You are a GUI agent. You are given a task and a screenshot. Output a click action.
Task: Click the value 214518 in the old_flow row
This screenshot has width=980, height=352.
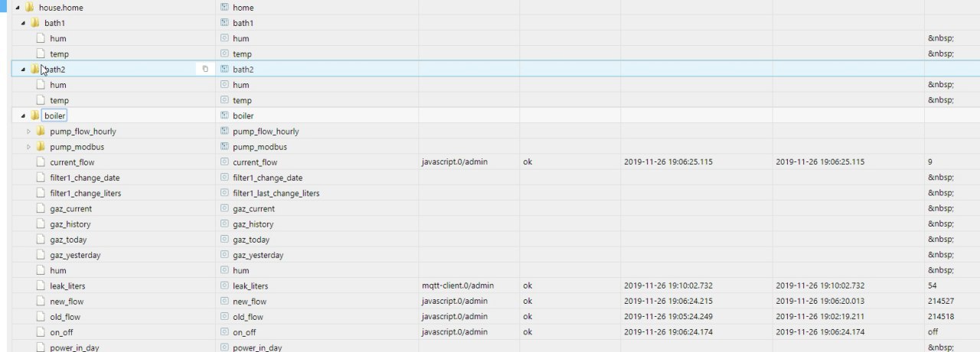(940, 317)
